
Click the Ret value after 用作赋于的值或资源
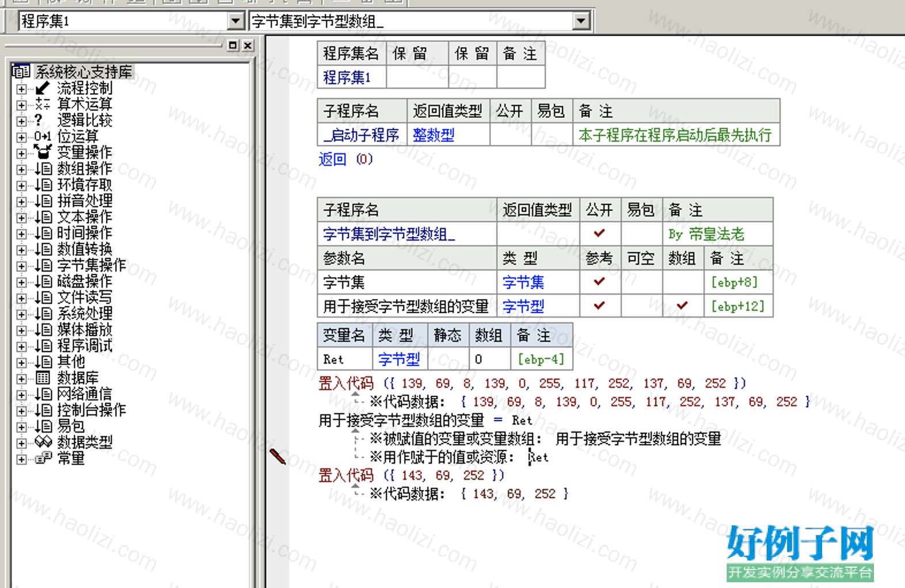(x=539, y=457)
